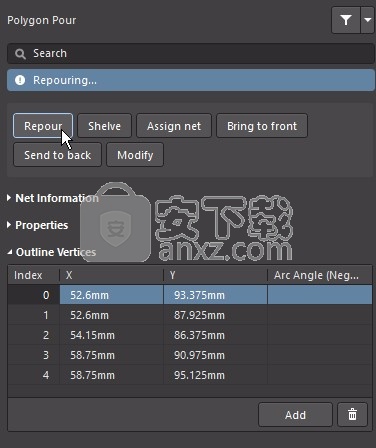Click the Bring to front button
This screenshot has width=376, height=448.
click(x=262, y=126)
